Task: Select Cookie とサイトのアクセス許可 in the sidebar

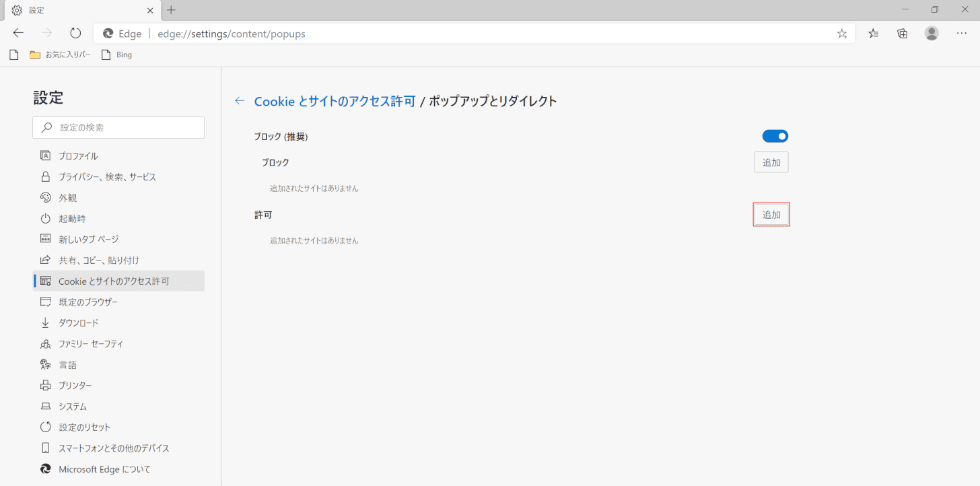Action: [x=118, y=281]
